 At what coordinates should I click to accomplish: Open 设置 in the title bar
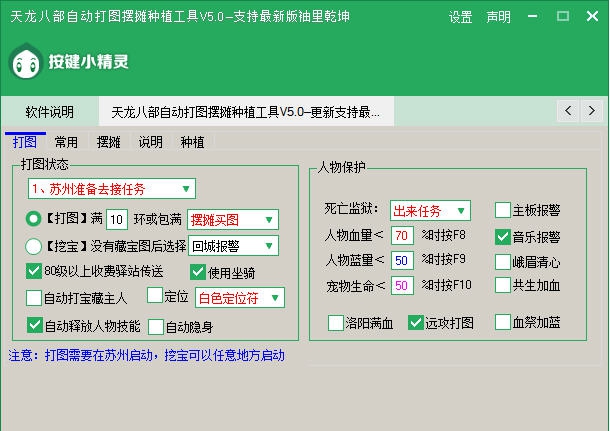tap(460, 17)
